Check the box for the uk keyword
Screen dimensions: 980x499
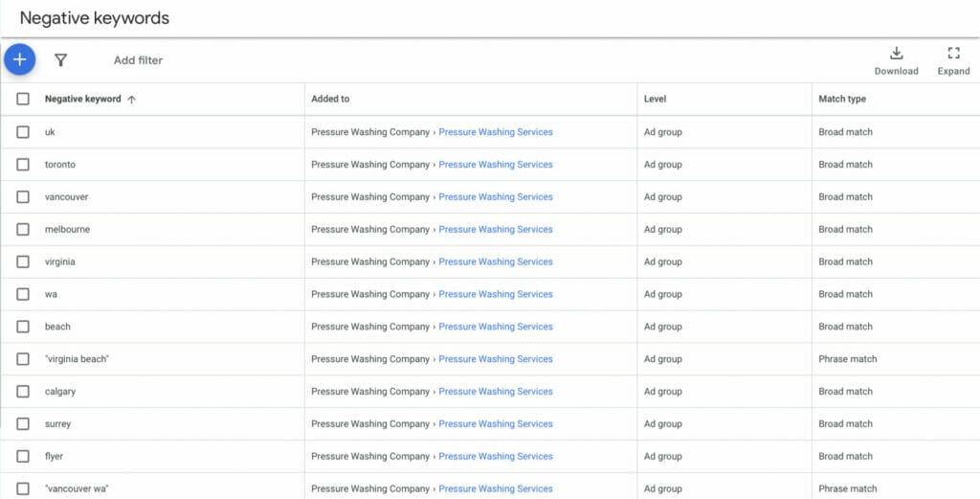coord(23,132)
